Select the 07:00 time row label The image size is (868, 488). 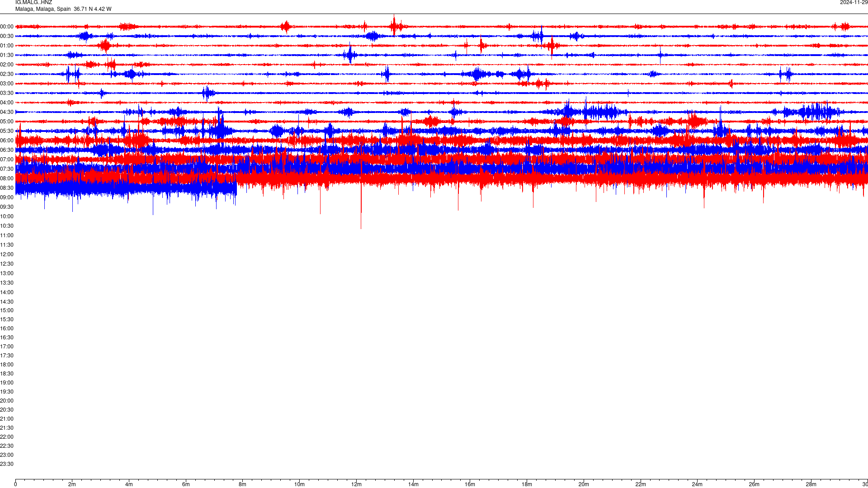[x=7, y=160]
